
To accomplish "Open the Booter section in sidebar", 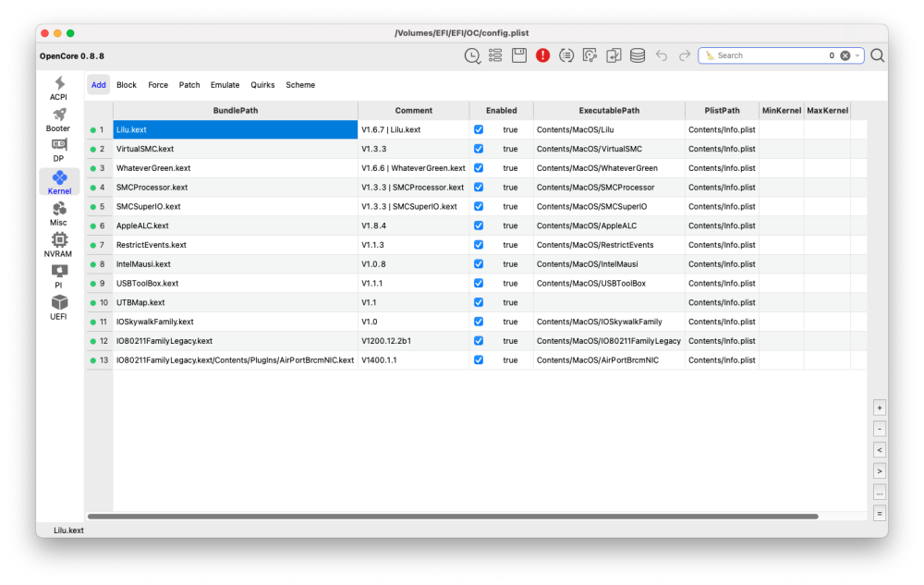I will (x=58, y=120).
